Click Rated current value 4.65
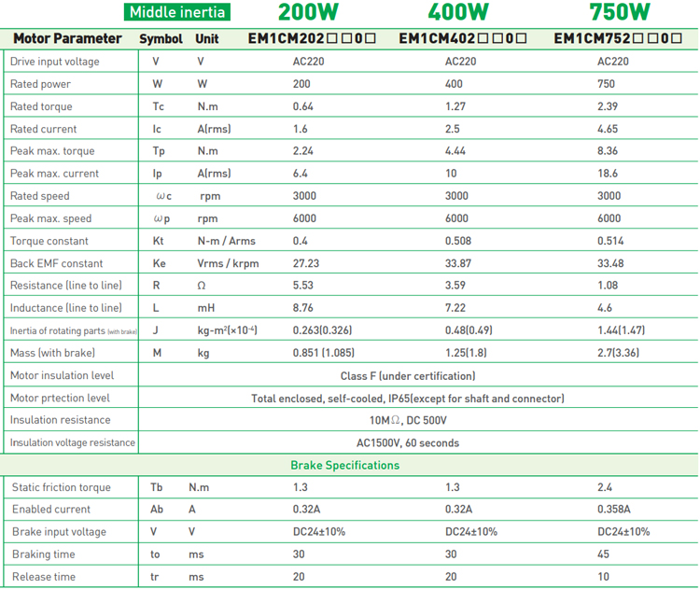 [x=608, y=129]
